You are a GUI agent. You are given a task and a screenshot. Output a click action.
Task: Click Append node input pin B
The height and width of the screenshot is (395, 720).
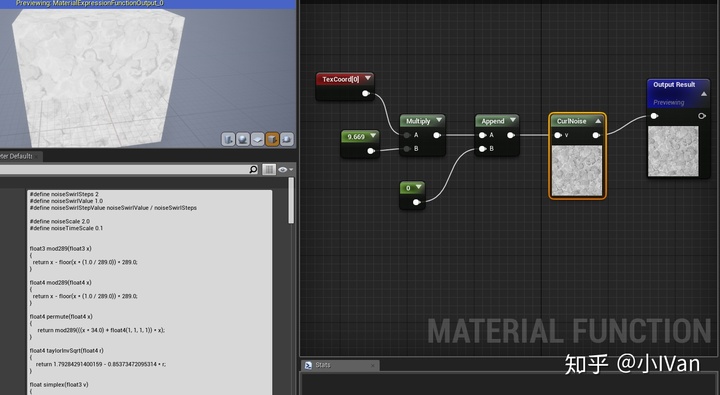pyautogui.click(x=482, y=148)
